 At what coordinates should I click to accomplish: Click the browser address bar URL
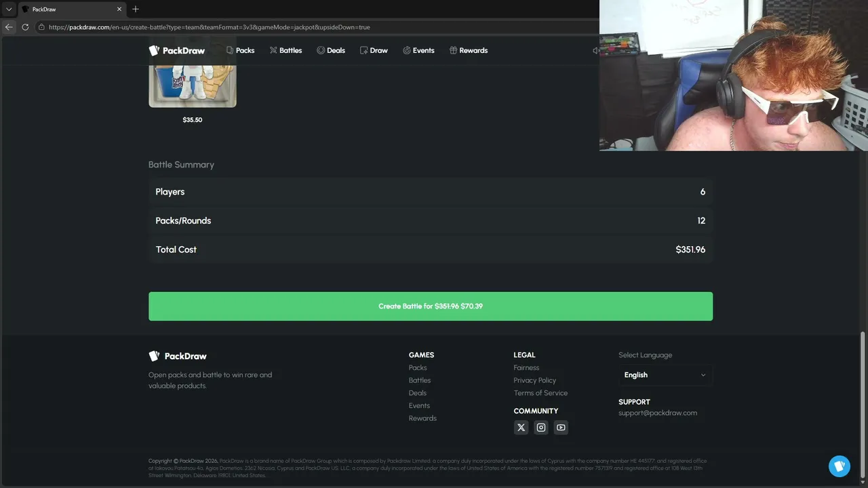click(210, 27)
